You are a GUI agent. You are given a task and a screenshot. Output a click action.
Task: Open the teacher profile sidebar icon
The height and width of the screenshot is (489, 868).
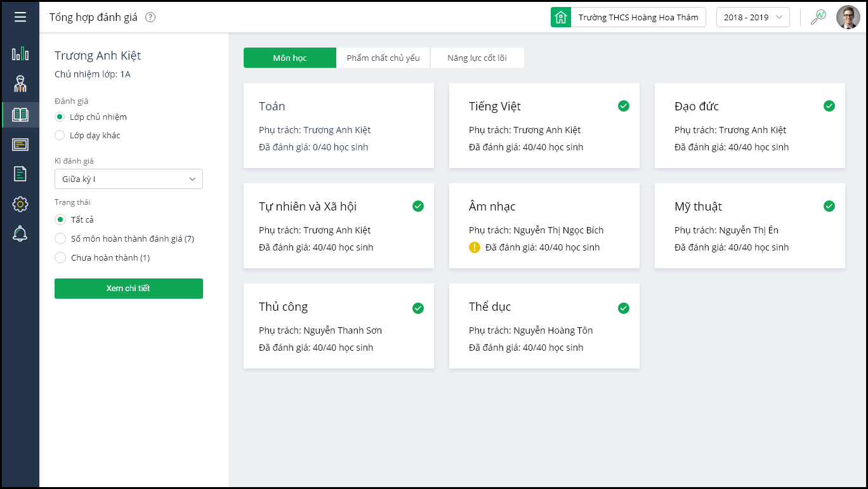tap(20, 84)
